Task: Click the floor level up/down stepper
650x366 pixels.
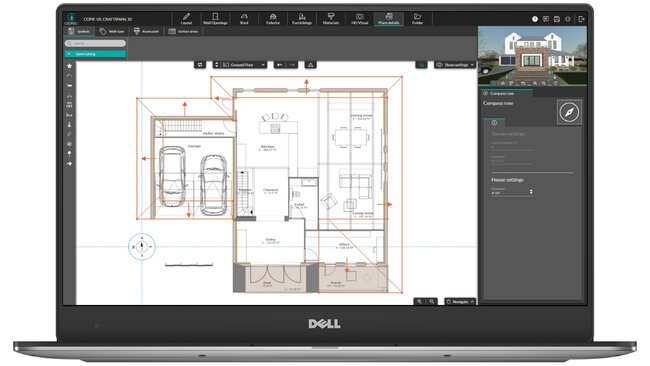Action: [x=216, y=65]
